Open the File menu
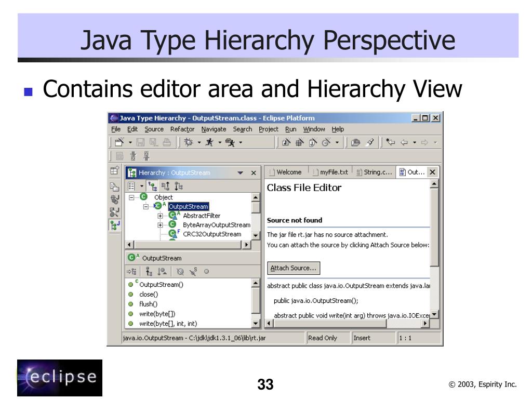The width and height of the screenshot is (532, 399). coord(116,129)
